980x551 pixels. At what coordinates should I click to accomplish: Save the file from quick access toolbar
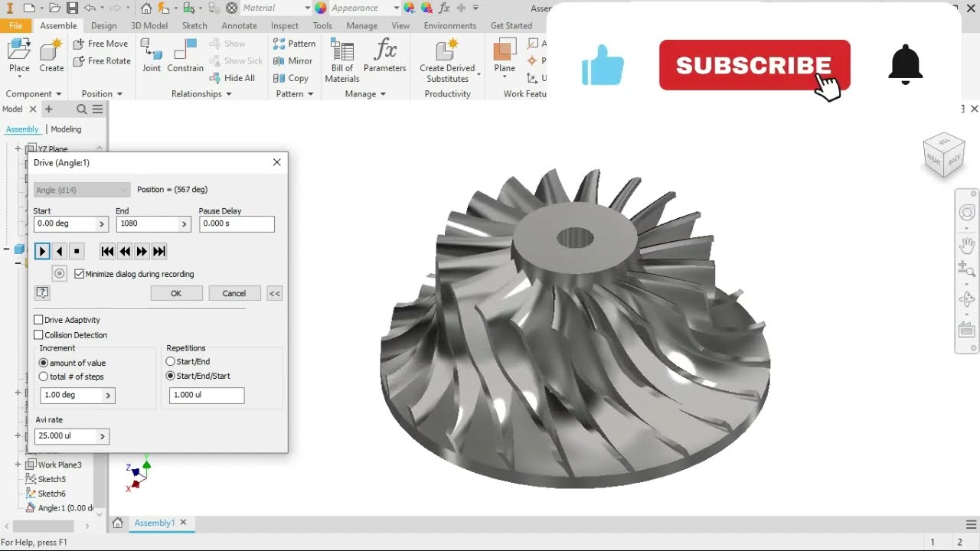[72, 8]
